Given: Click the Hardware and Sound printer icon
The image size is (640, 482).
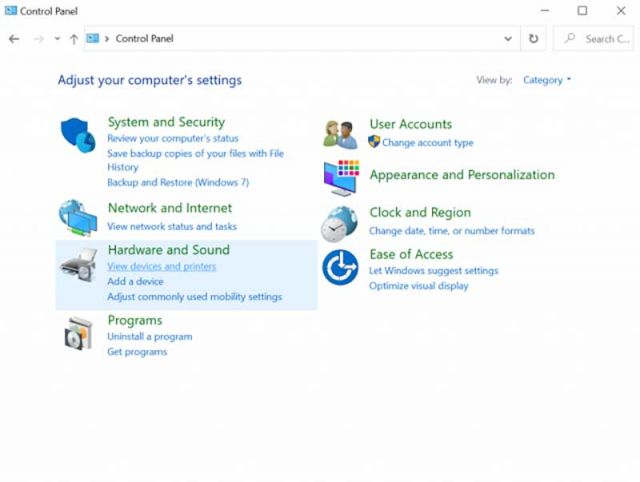Looking at the screenshot, I should pos(78,265).
